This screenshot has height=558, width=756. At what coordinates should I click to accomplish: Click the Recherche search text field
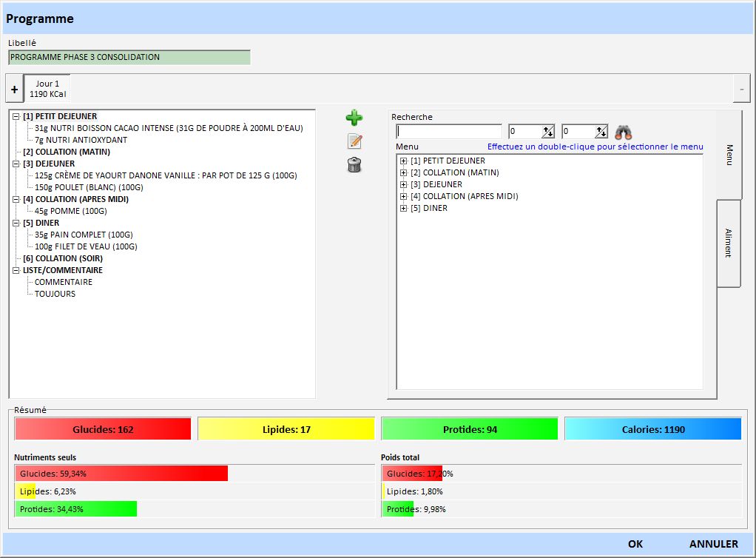coord(449,132)
